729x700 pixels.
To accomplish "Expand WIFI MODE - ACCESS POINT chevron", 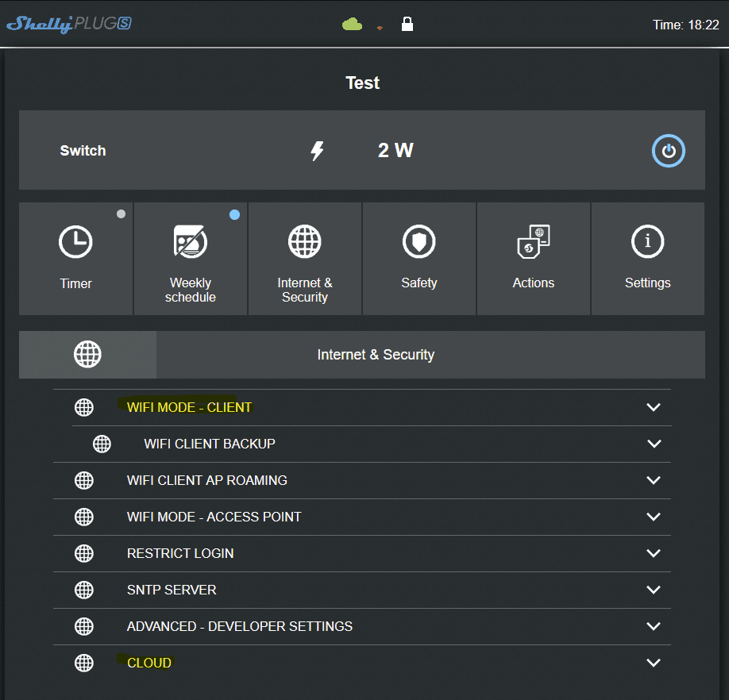I will pyautogui.click(x=654, y=517).
